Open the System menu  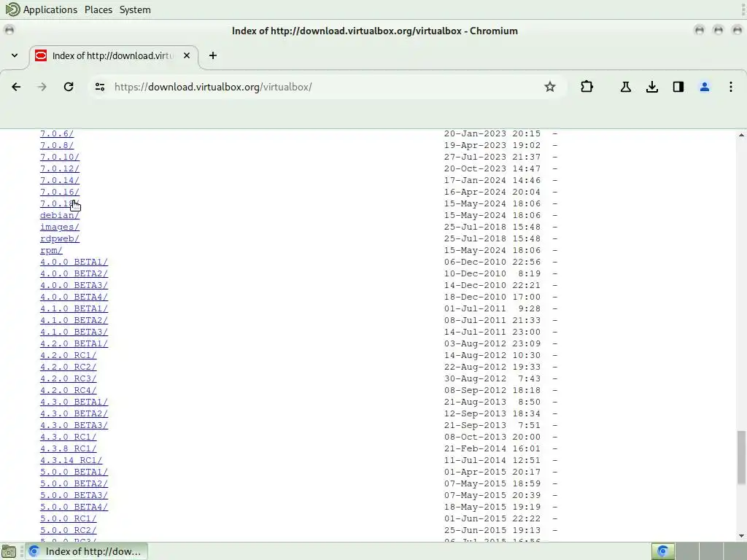click(x=135, y=9)
